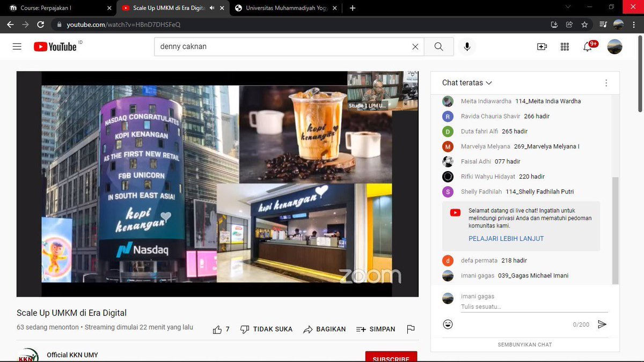
Task: Go back in the browser
Action: [x=10, y=25]
